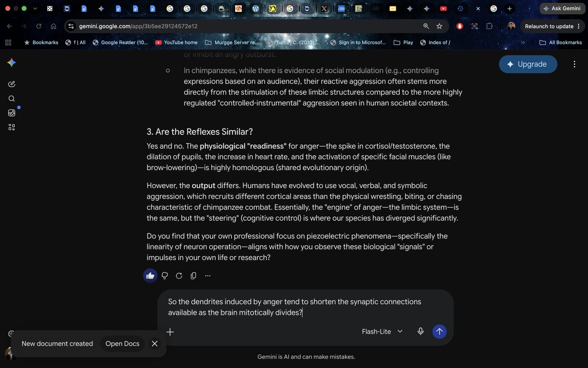588x368 pixels.
Task: Open the Index of / bookmark
Action: [x=435, y=43]
